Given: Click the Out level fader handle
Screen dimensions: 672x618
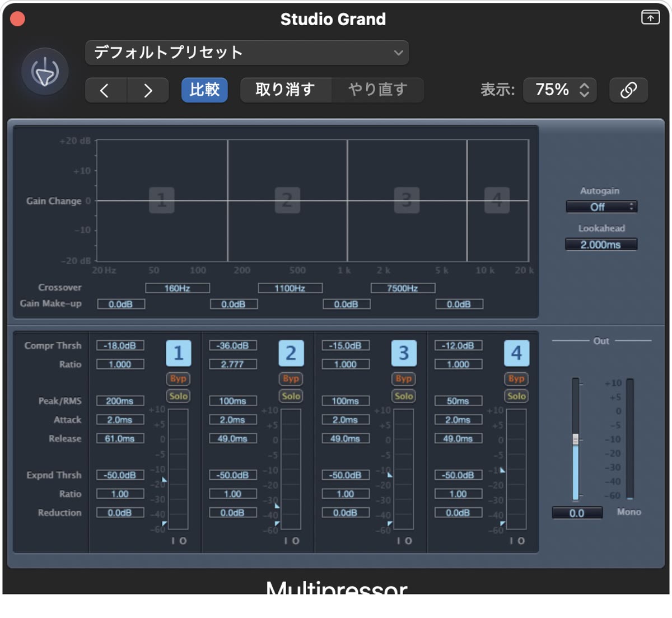Looking at the screenshot, I should click(575, 439).
